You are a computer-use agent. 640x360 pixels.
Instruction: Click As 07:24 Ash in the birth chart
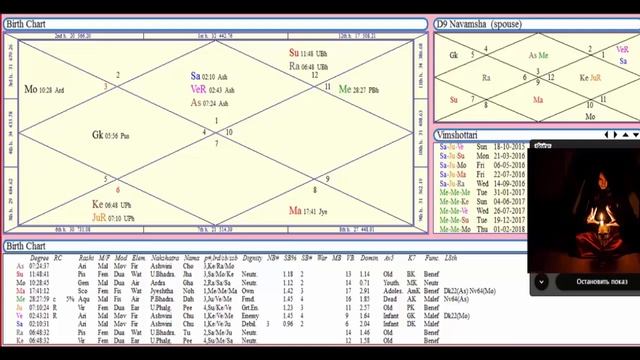coord(209,103)
